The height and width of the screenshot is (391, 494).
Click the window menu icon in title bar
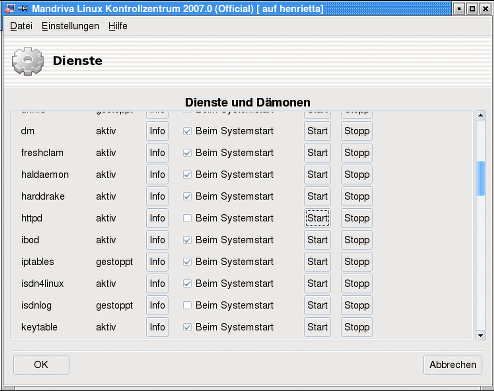pos(10,8)
